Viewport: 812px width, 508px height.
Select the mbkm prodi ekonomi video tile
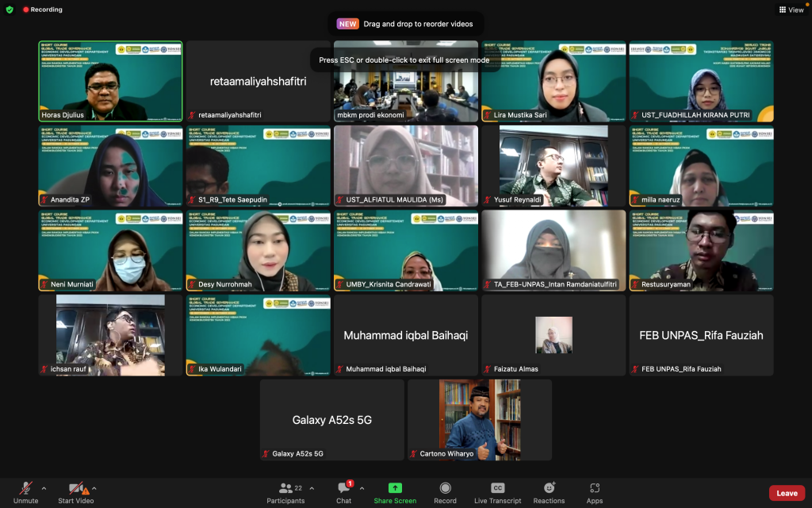click(405, 81)
